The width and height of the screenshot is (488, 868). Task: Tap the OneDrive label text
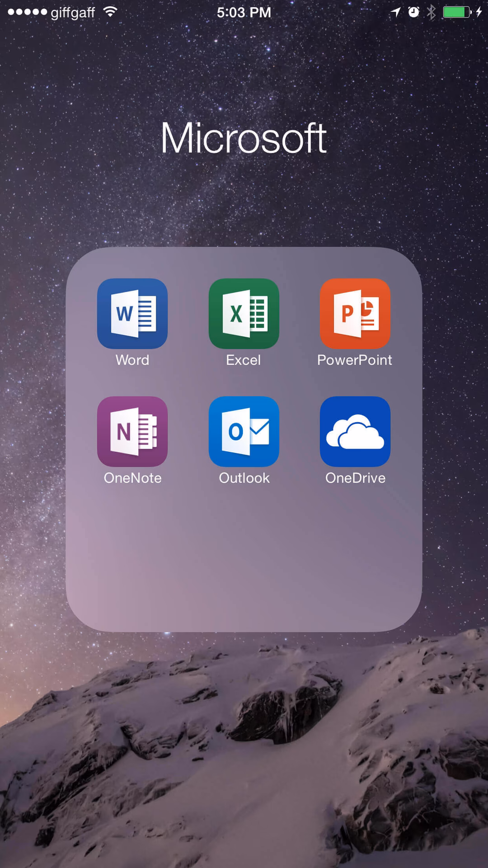click(355, 478)
